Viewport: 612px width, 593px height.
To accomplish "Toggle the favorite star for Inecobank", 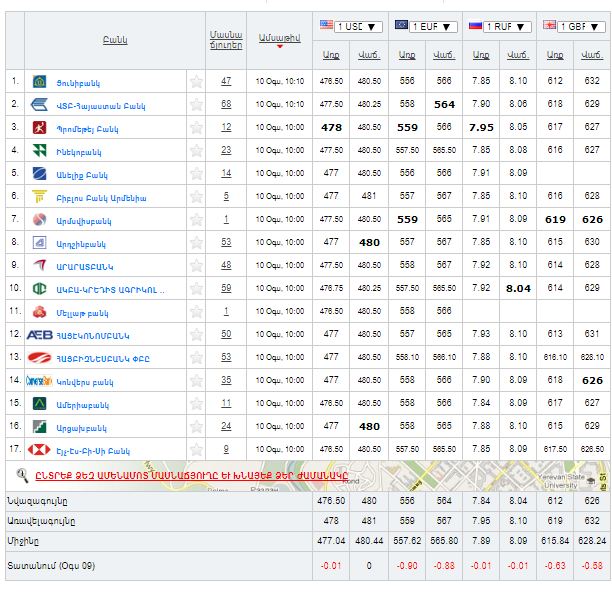I will click(x=196, y=151).
